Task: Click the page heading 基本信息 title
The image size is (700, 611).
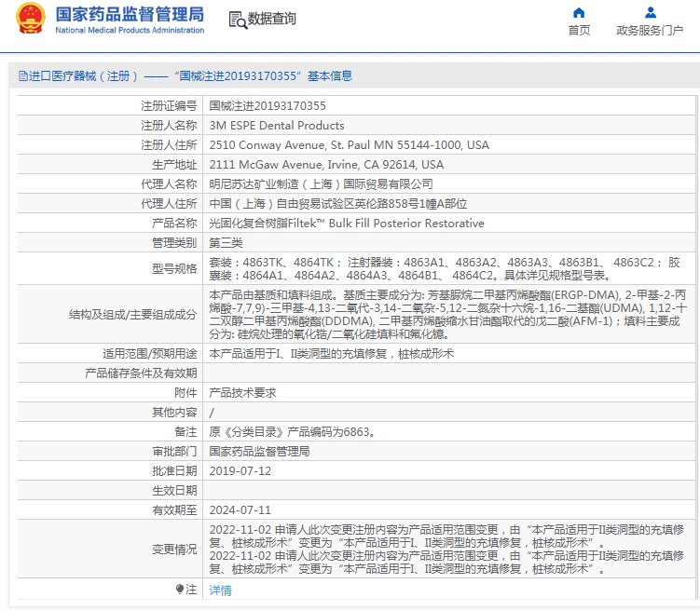Action: pos(329,75)
